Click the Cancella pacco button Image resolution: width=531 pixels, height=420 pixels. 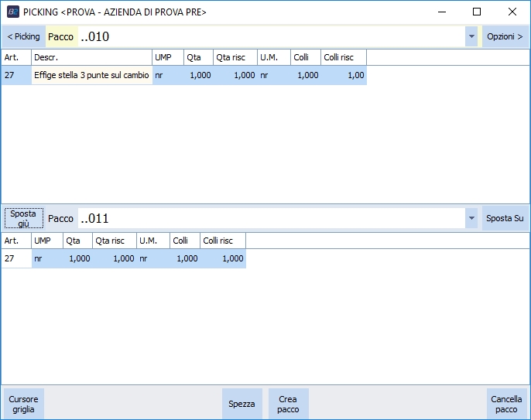tap(506, 404)
